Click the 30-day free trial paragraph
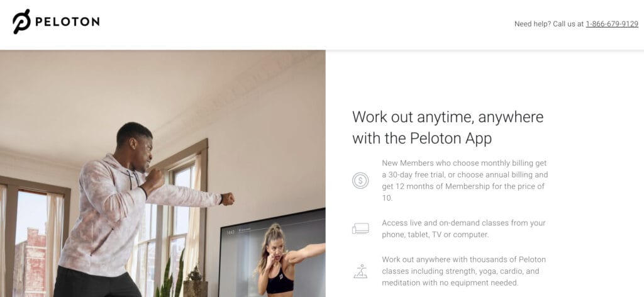The width and height of the screenshot is (644, 297). 465,181
